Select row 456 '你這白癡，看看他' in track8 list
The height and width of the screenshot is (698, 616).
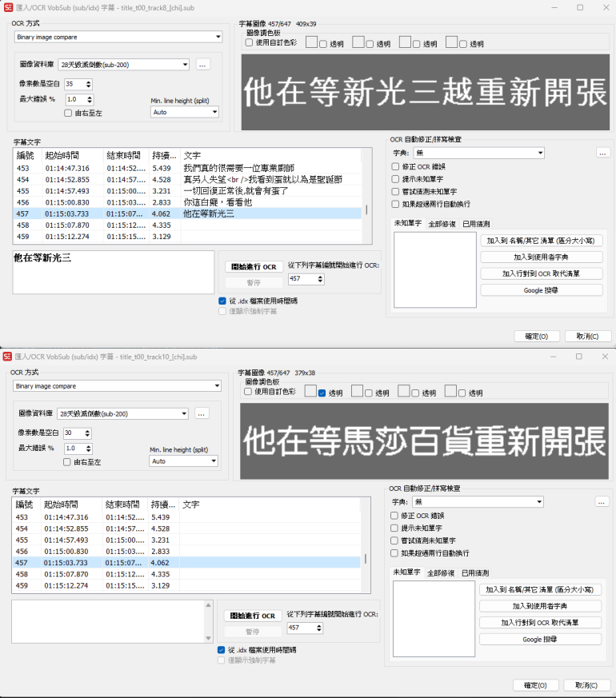click(x=187, y=202)
